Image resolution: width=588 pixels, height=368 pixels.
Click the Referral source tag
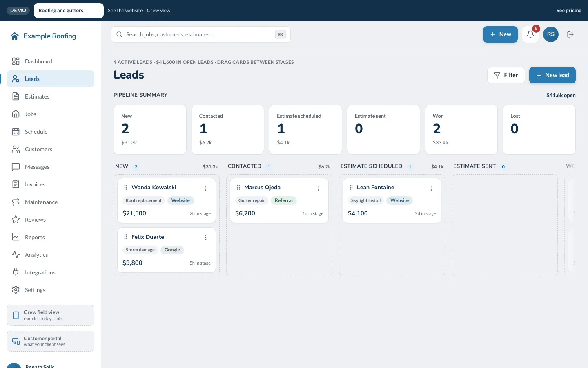[284, 200]
